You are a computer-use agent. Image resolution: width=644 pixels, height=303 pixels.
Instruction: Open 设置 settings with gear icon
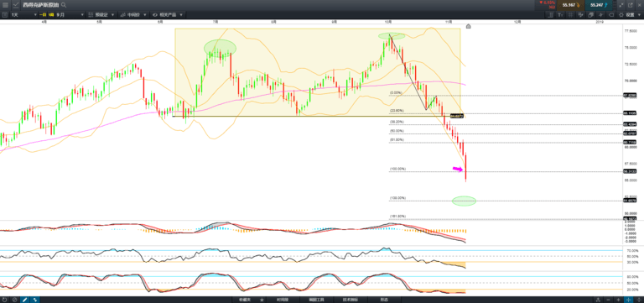(x=626, y=15)
